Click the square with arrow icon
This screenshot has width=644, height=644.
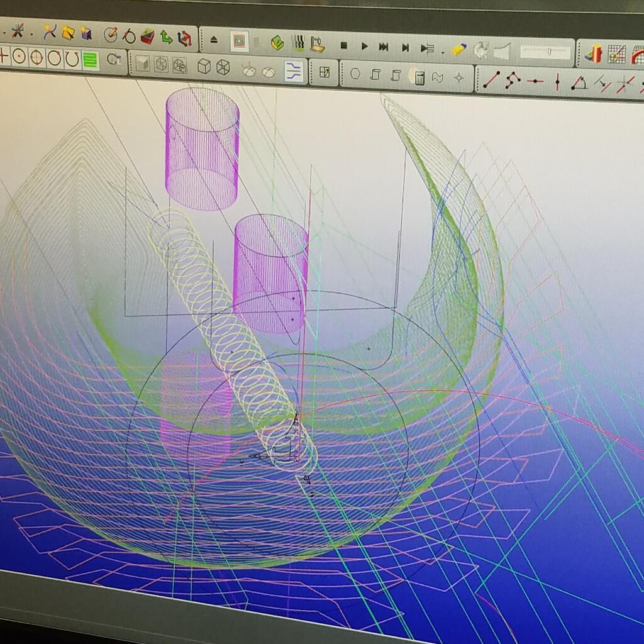pos(325,72)
